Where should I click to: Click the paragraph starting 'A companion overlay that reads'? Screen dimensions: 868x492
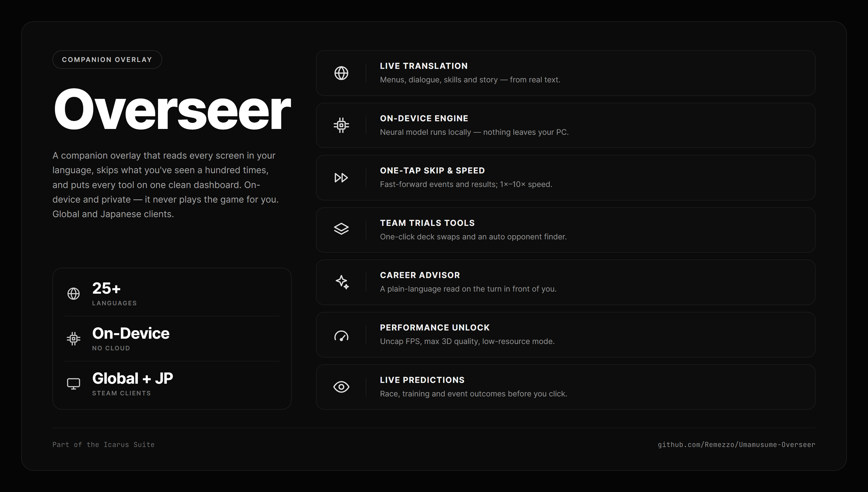[166, 185]
